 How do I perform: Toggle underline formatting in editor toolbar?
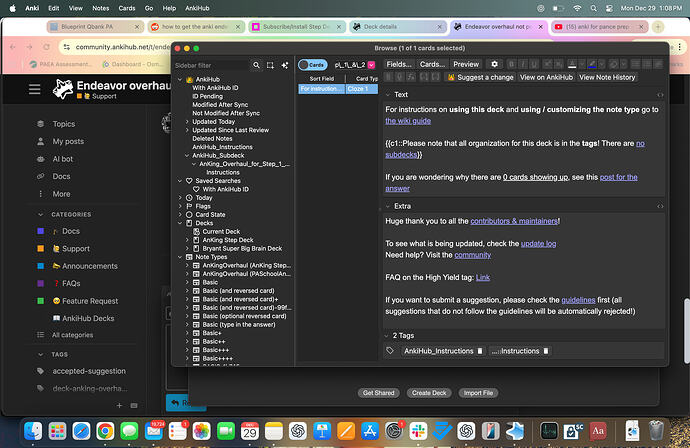coord(534,64)
